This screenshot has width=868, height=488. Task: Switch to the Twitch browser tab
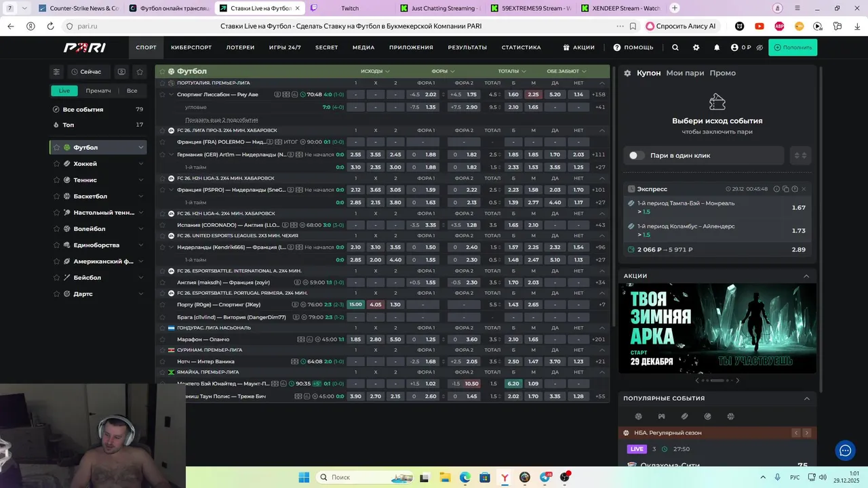pyautogui.click(x=350, y=8)
